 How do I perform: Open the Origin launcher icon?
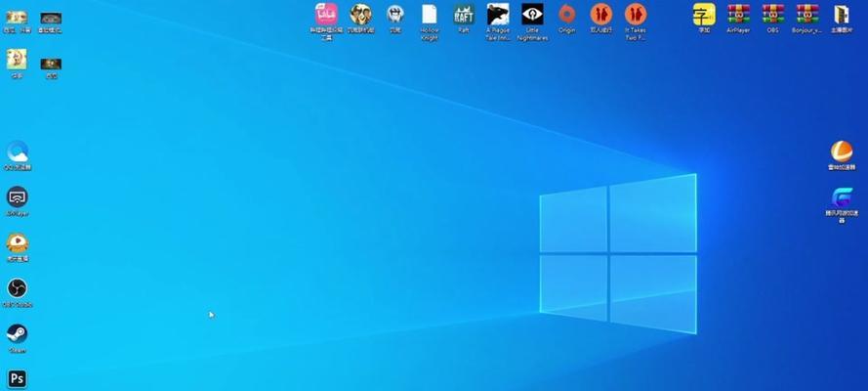[x=566, y=14]
